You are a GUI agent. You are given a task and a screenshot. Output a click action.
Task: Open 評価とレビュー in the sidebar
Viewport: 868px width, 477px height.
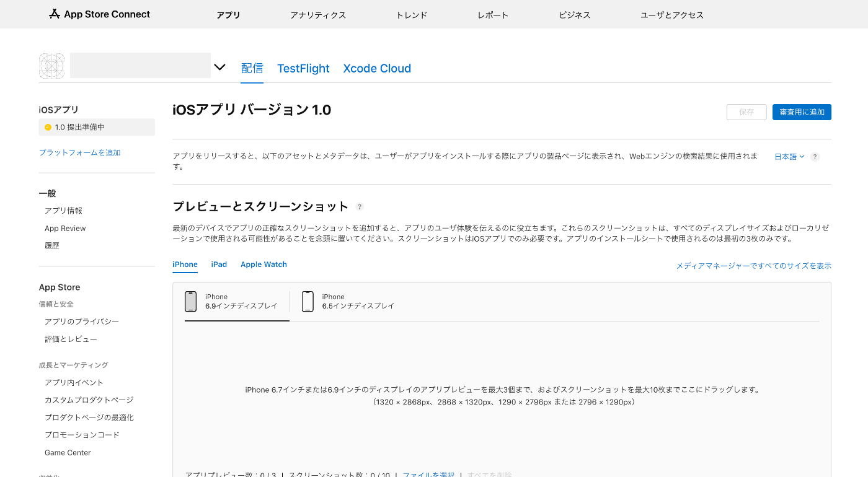[x=71, y=339]
